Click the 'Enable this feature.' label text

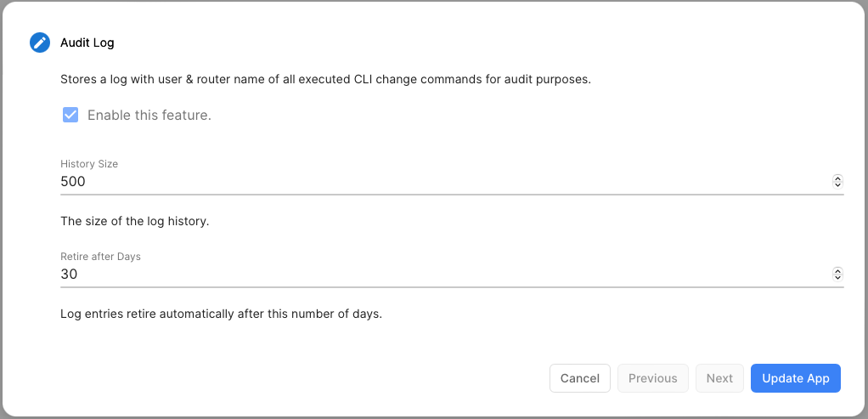(x=149, y=115)
